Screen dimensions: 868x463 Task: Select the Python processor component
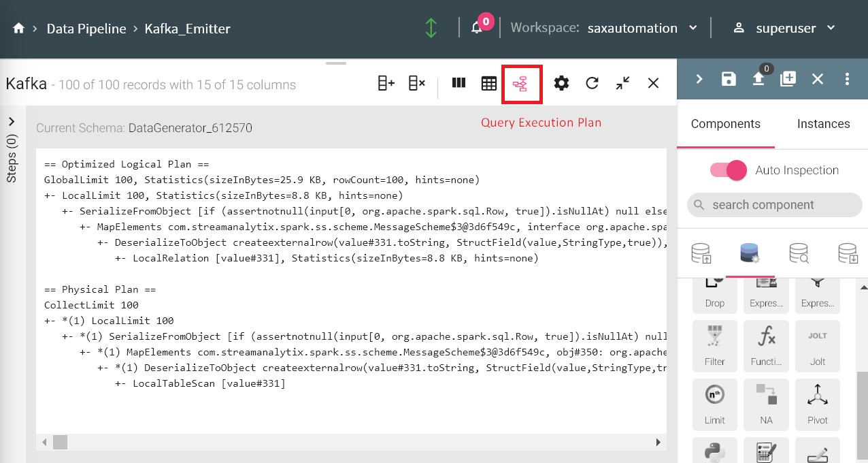tap(715, 450)
